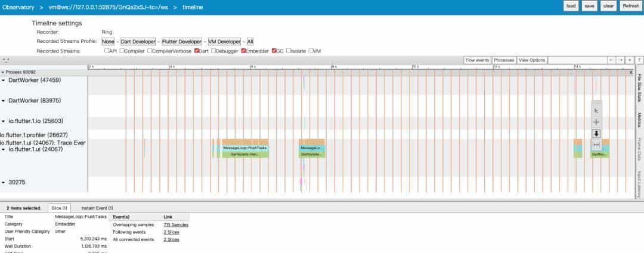Click the Start value 5,310.243 ms
644x253 pixels.
(x=94, y=239)
